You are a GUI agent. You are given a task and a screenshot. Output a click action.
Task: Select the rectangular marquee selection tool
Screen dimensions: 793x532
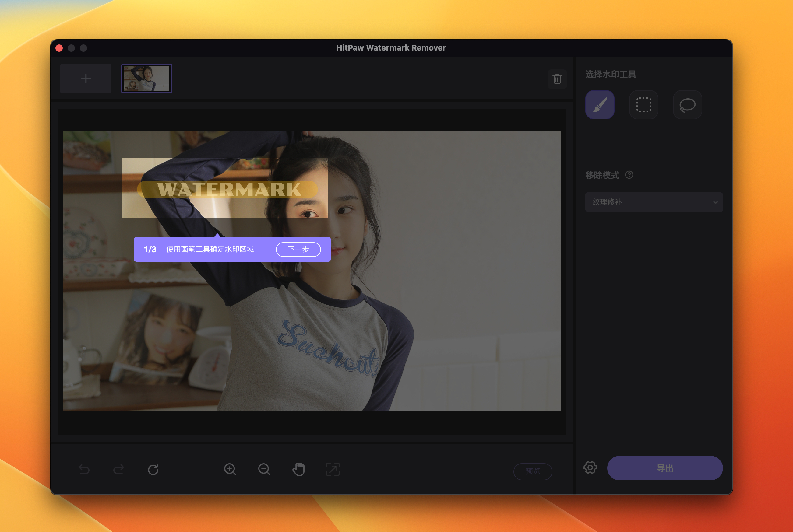643,105
